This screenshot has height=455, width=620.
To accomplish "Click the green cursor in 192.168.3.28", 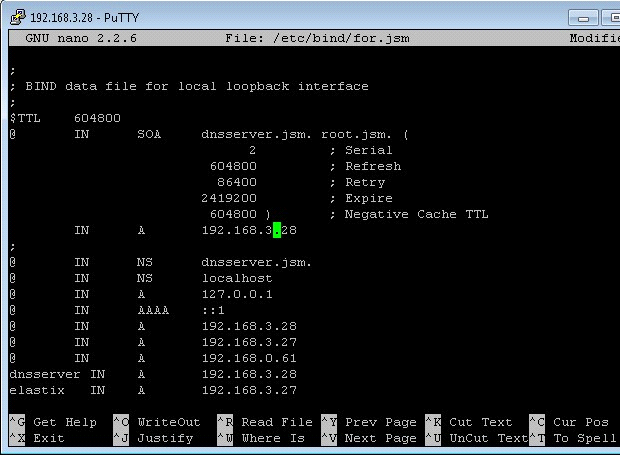I will pos(277,230).
